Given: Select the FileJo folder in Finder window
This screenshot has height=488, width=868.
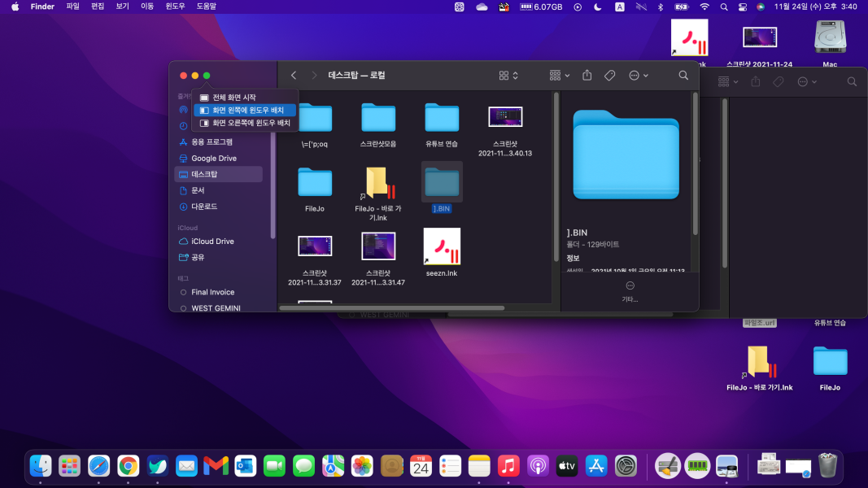Looking at the screenshot, I should [315, 182].
